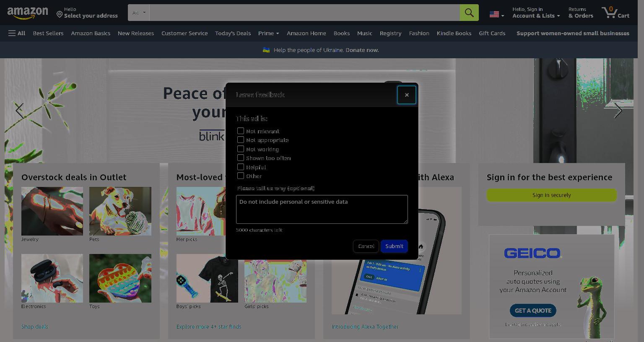Open Toys heart pop-it thumbnail
The width and height of the screenshot is (644, 342).
pos(120,278)
